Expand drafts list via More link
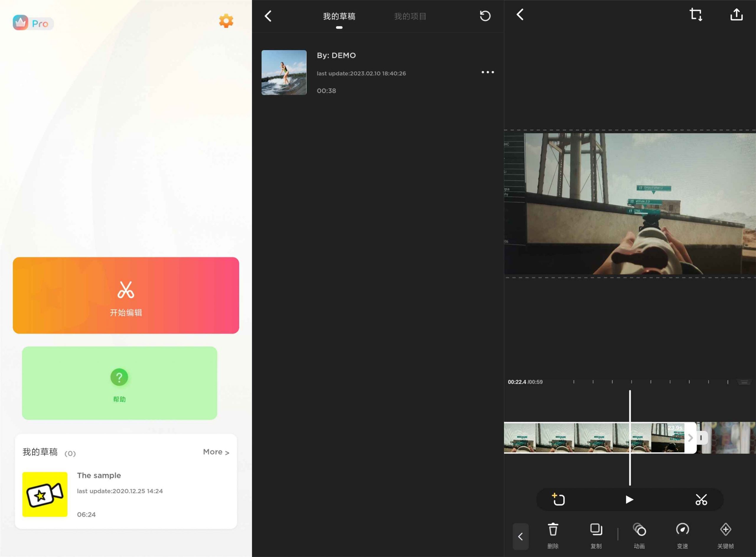Screen dimensions: 756x557 (216, 452)
